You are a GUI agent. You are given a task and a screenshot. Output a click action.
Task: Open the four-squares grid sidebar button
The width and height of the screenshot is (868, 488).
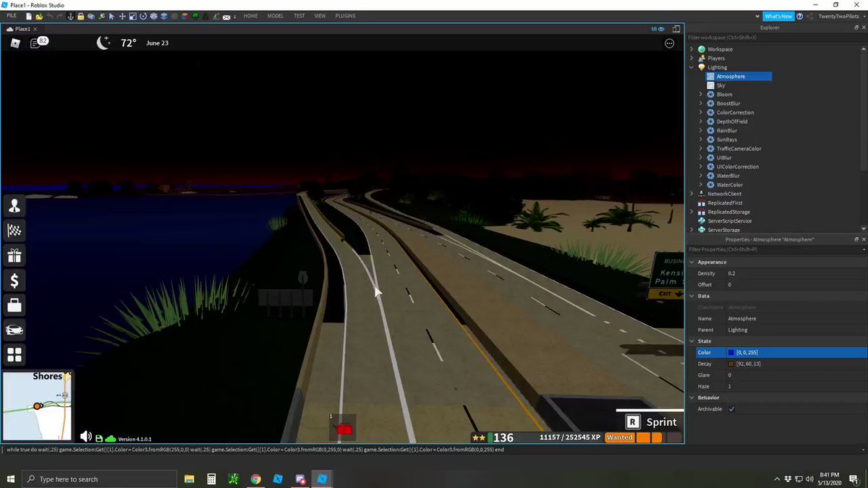pos(14,355)
